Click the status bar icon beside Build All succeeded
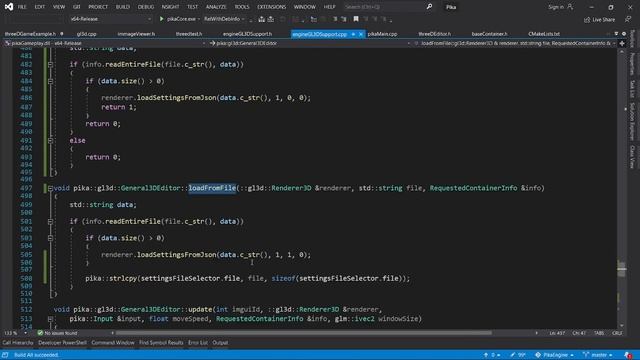 click(x=5, y=355)
